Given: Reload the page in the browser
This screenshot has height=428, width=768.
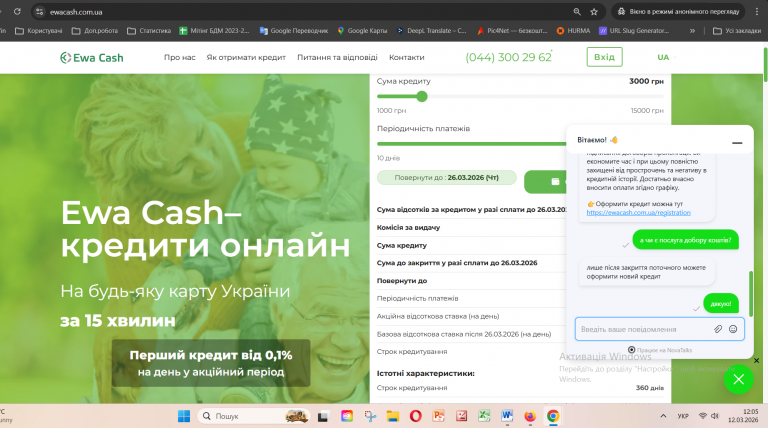Looking at the screenshot, I should (17, 11).
